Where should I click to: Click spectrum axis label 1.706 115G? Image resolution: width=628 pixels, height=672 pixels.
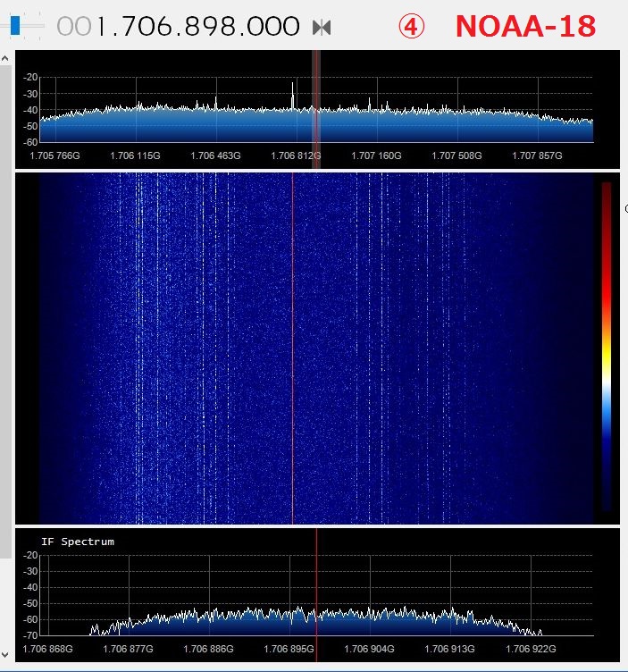point(135,156)
